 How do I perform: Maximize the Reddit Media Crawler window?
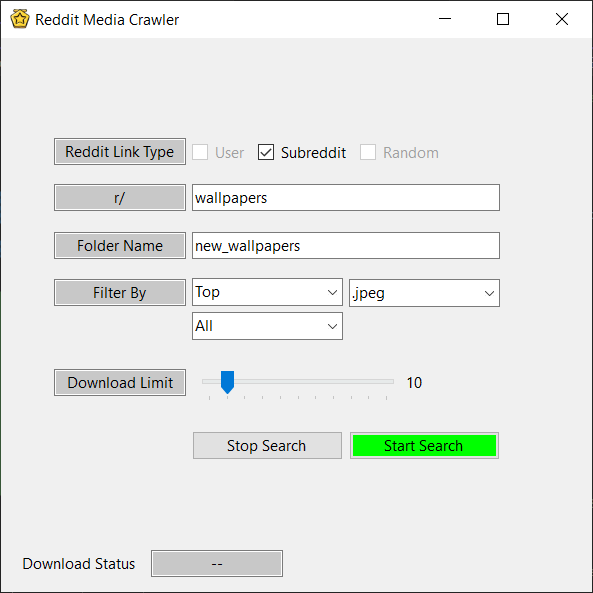503,19
